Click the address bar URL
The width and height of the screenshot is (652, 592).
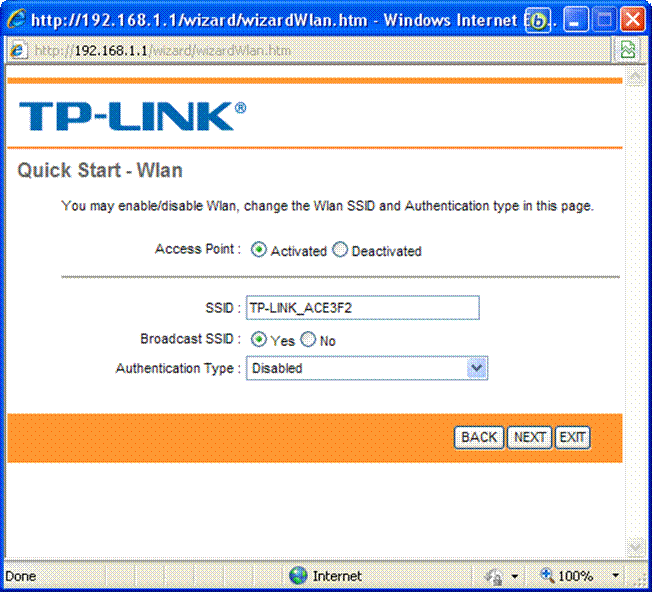[162, 51]
